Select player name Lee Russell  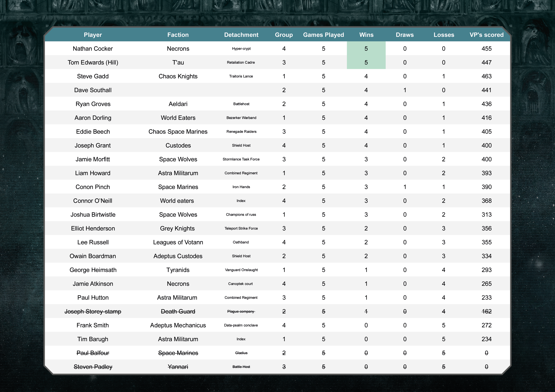click(x=93, y=242)
